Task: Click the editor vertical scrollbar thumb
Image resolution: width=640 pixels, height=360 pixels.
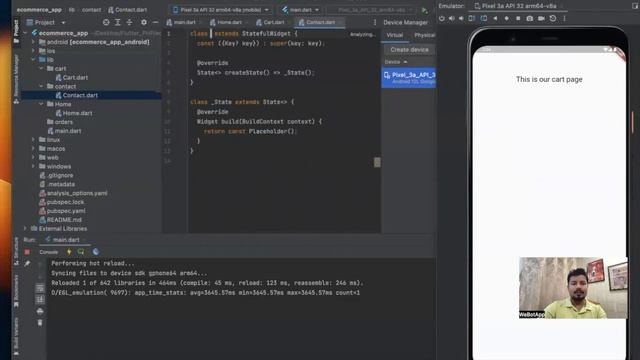Action: click(x=377, y=162)
